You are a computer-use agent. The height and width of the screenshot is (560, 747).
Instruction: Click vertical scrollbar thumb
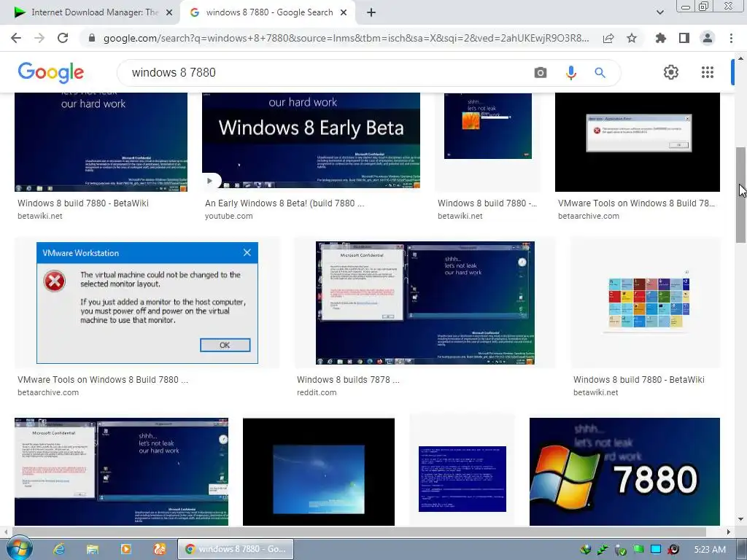[x=741, y=195]
